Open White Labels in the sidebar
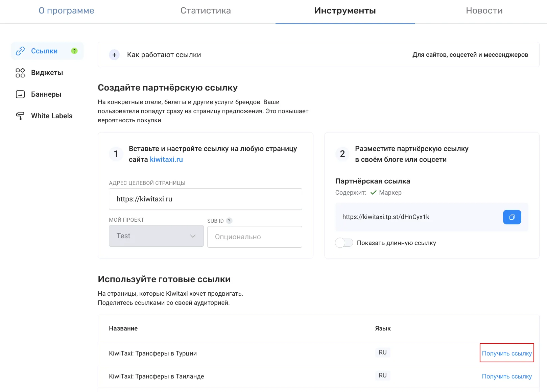547x392 pixels. point(52,116)
